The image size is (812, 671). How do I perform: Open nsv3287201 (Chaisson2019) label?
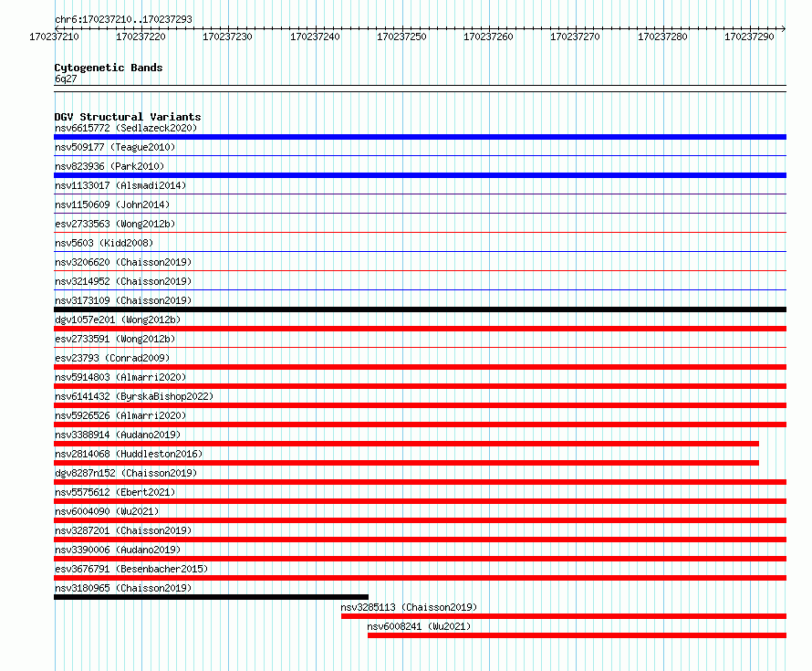(123, 530)
